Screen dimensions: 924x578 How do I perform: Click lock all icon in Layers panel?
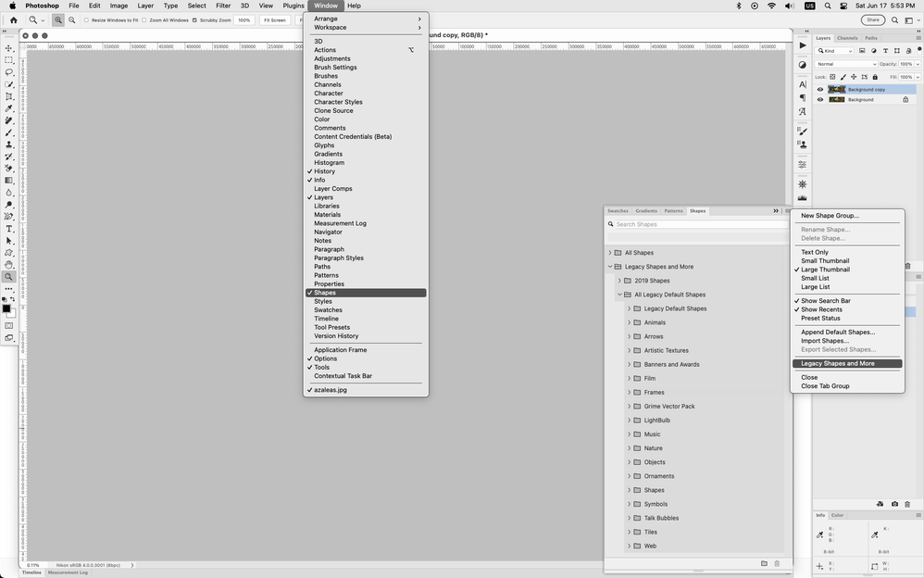click(875, 77)
